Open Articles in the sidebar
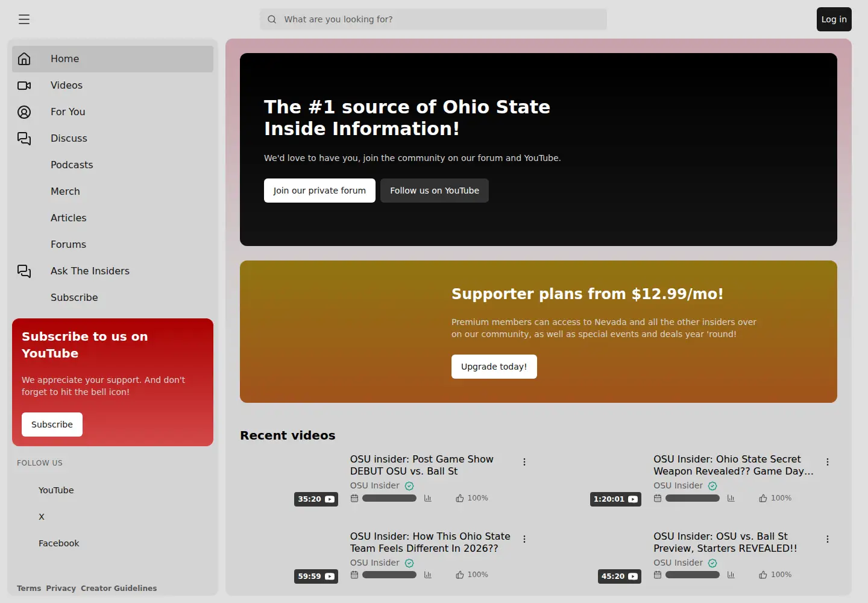Viewport: 868px width, 603px height. (x=113, y=218)
